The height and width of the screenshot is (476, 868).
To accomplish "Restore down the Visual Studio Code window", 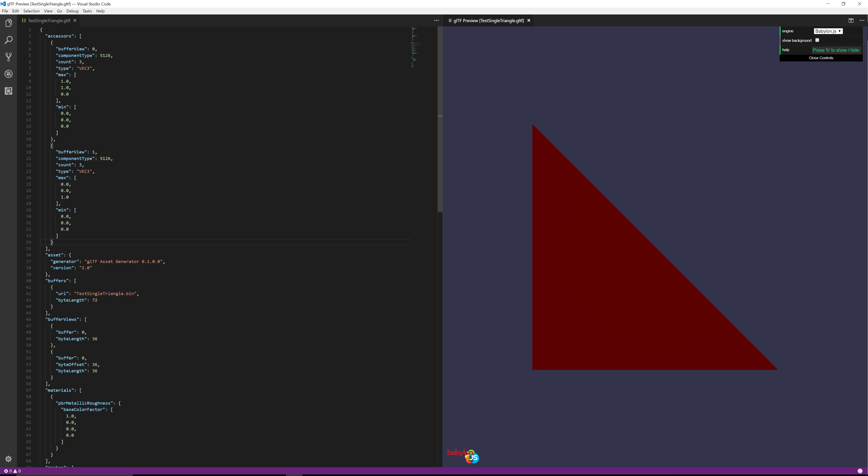I will pos(843,4).
